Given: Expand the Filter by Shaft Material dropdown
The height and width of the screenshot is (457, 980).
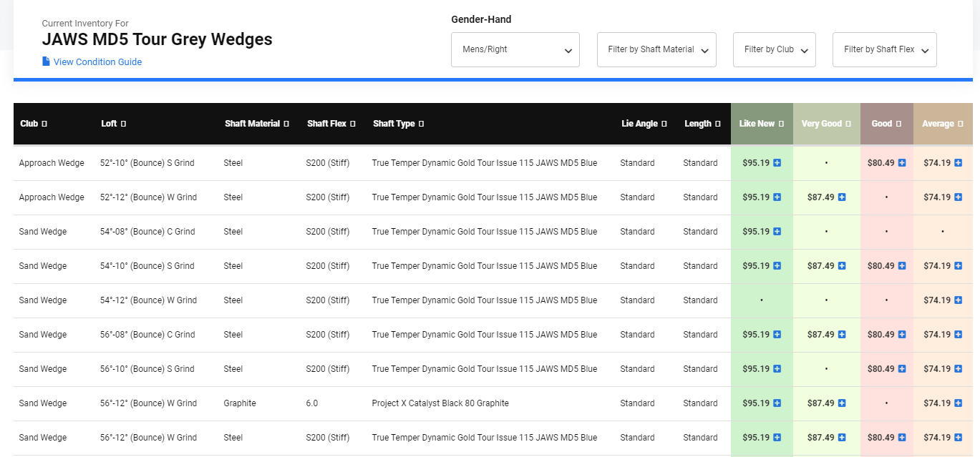Looking at the screenshot, I should tap(656, 50).
